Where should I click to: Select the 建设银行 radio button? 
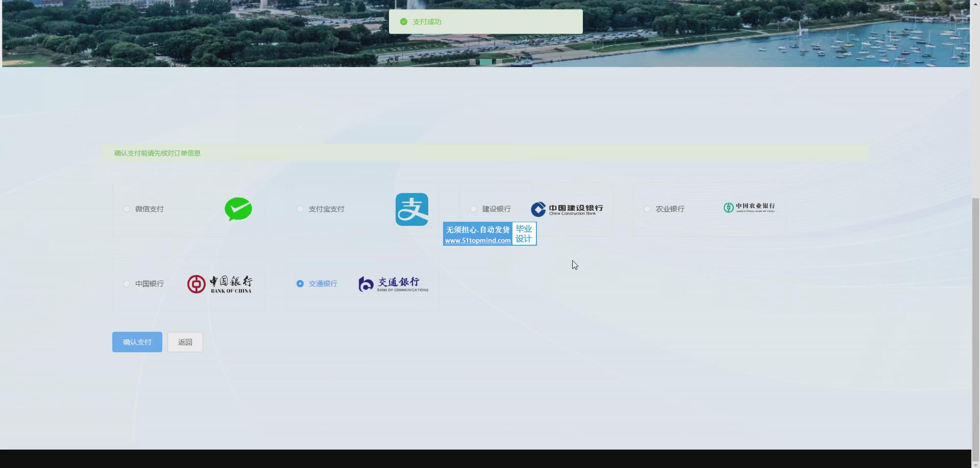[x=474, y=209]
